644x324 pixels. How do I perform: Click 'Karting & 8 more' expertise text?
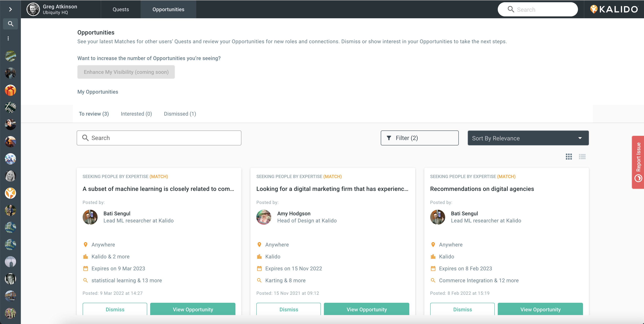tap(285, 281)
